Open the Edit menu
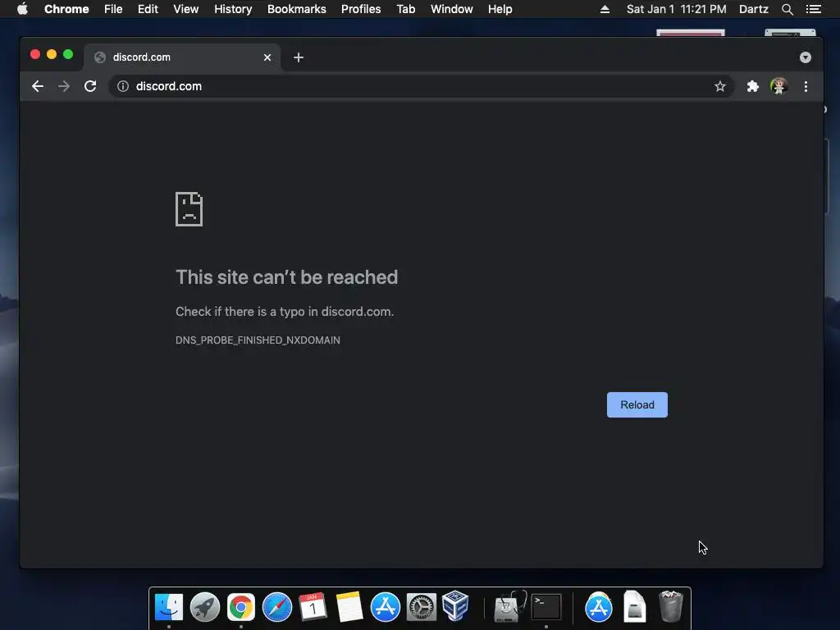This screenshot has height=630, width=840. [x=148, y=9]
